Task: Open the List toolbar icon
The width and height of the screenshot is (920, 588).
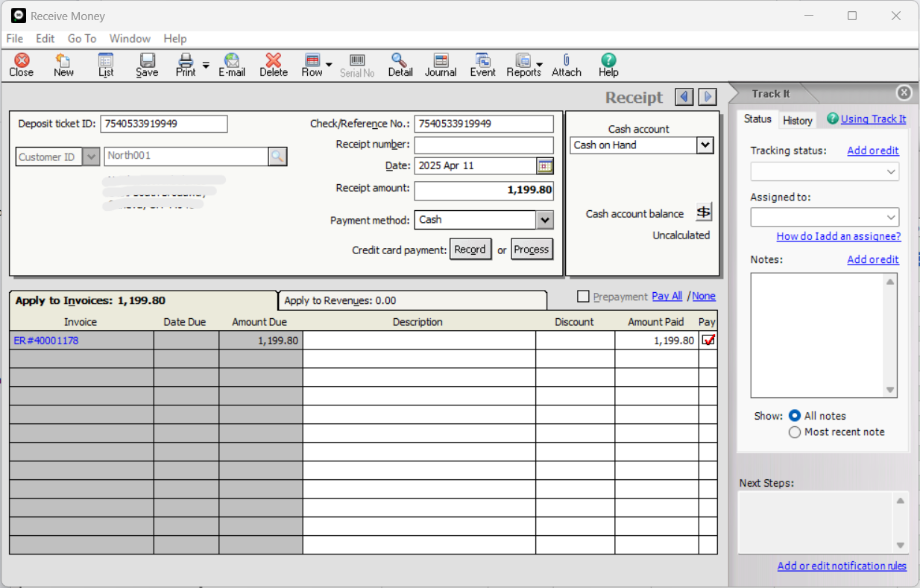Action: pyautogui.click(x=106, y=65)
